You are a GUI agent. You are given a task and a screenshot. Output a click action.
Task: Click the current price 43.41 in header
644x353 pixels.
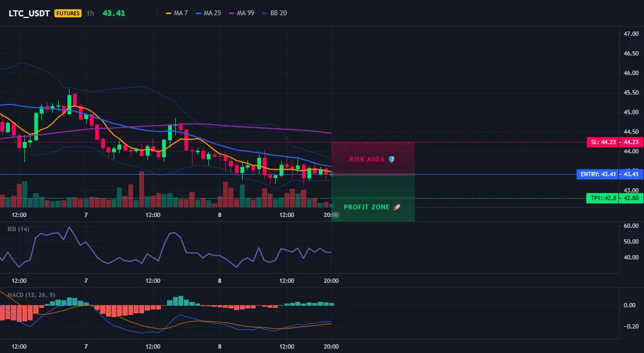(114, 13)
